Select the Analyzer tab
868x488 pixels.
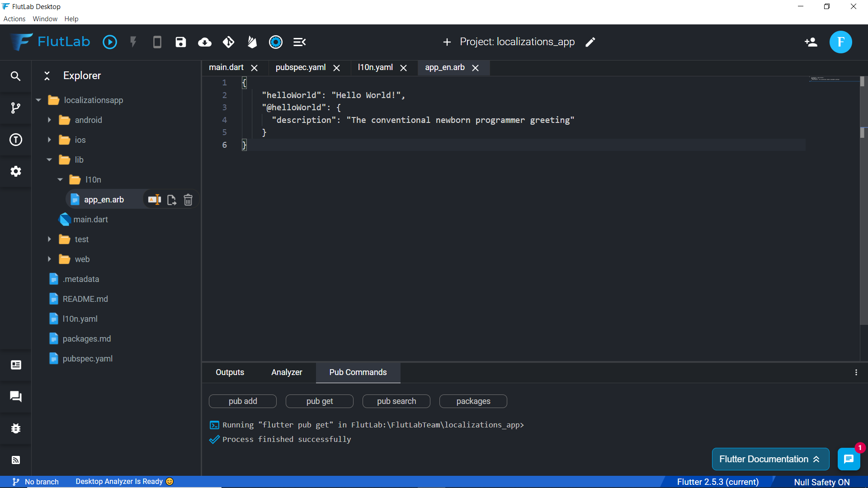pyautogui.click(x=287, y=372)
